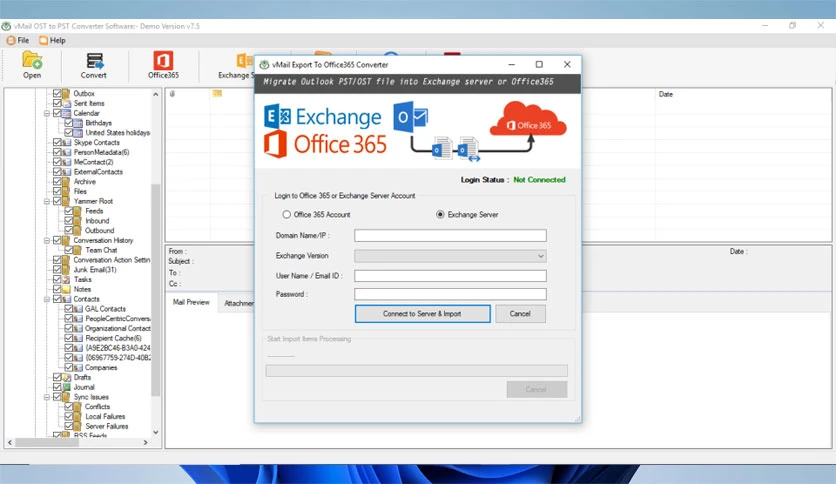This screenshot has width=836, height=484.
Task: Open the Help menu
Action: pos(52,40)
